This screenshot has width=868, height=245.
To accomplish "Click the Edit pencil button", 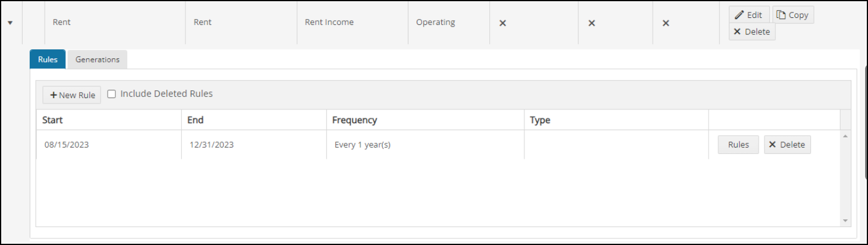I will pyautogui.click(x=749, y=15).
